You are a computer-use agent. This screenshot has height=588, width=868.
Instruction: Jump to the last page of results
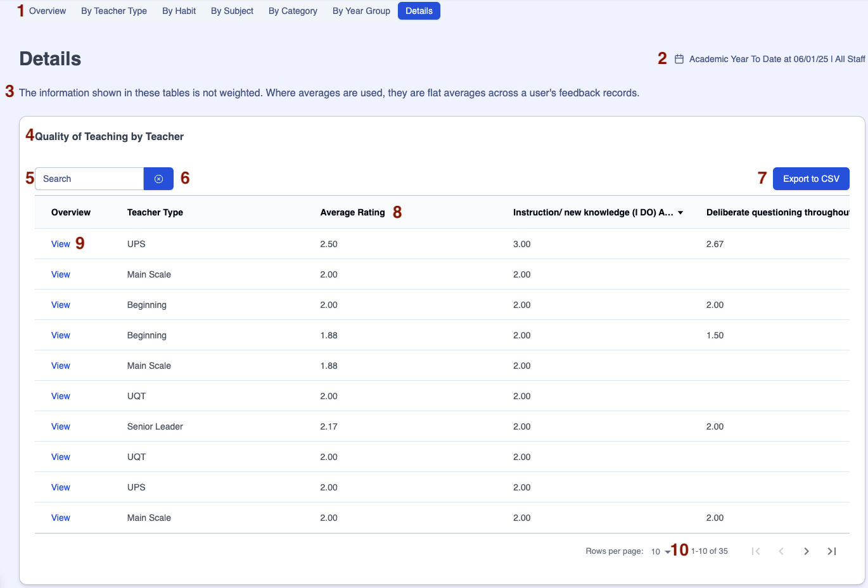click(832, 551)
